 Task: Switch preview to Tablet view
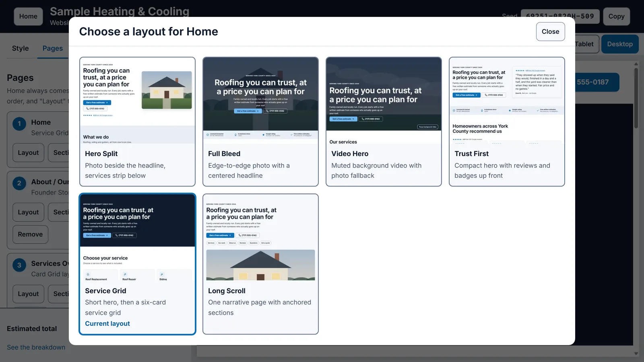[587, 44]
